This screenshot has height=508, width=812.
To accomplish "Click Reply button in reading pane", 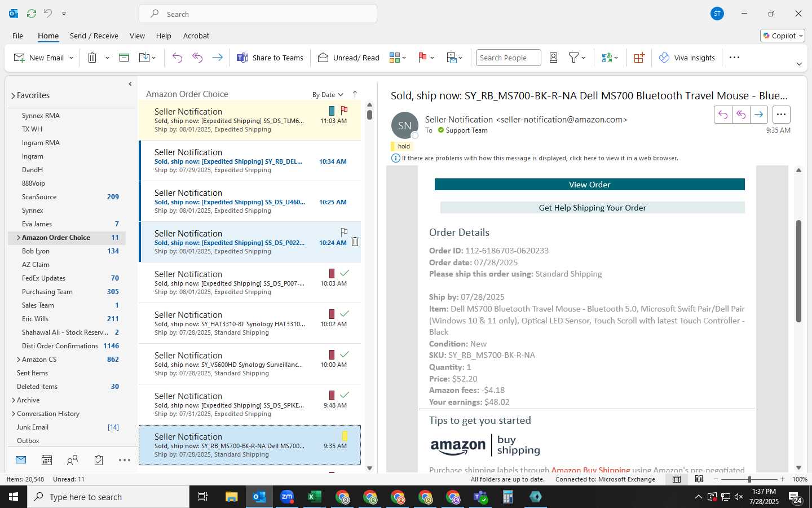I will 723,115.
